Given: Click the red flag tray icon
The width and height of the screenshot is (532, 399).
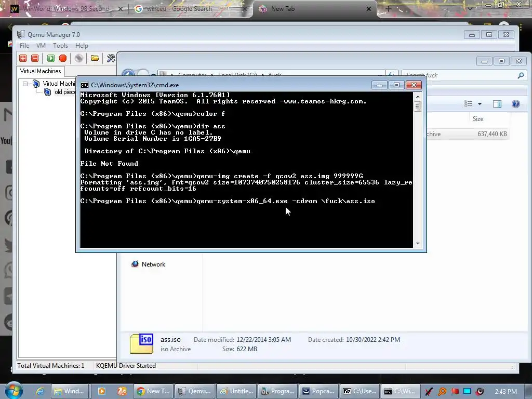Looking at the screenshot, I should click(x=455, y=392).
